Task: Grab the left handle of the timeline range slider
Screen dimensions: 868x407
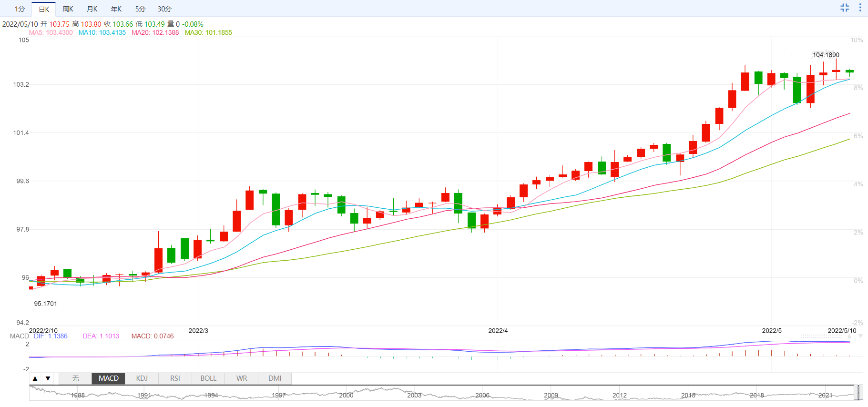Action: [856, 392]
